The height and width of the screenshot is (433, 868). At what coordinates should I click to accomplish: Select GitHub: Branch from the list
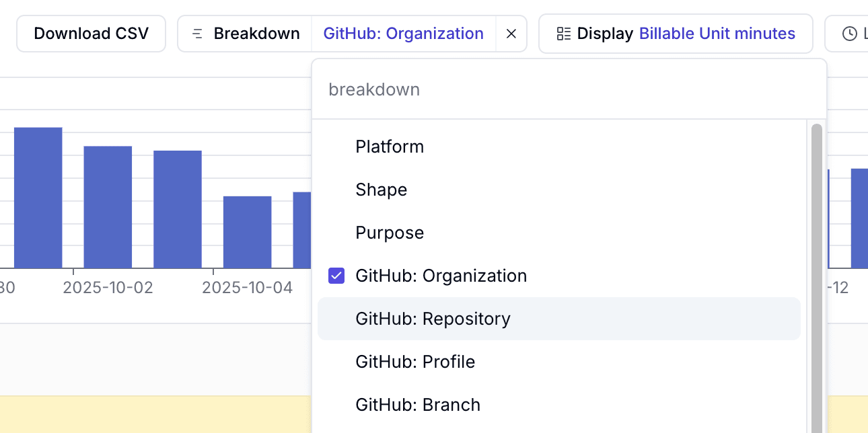click(x=418, y=405)
